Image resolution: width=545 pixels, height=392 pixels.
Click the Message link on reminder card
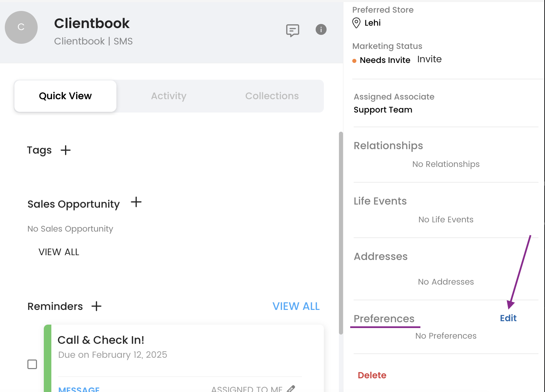point(79,389)
